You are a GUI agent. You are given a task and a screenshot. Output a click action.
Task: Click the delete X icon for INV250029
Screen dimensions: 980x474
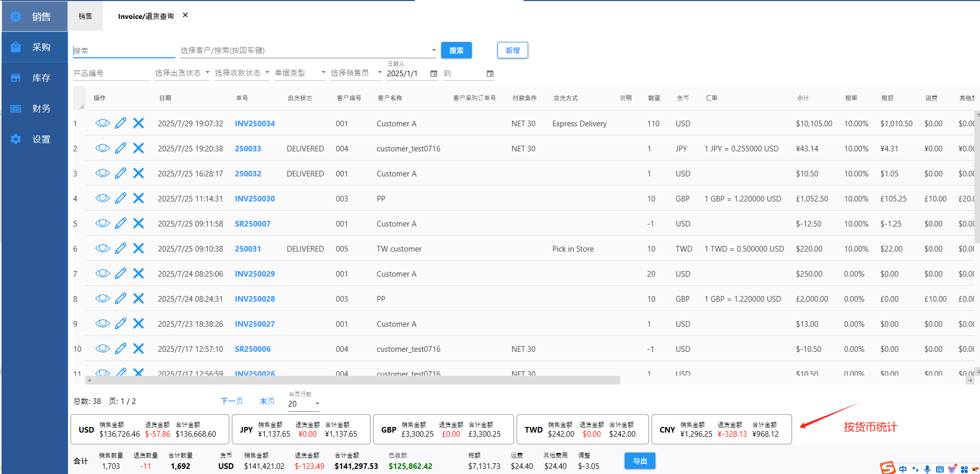tap(139, 274)
